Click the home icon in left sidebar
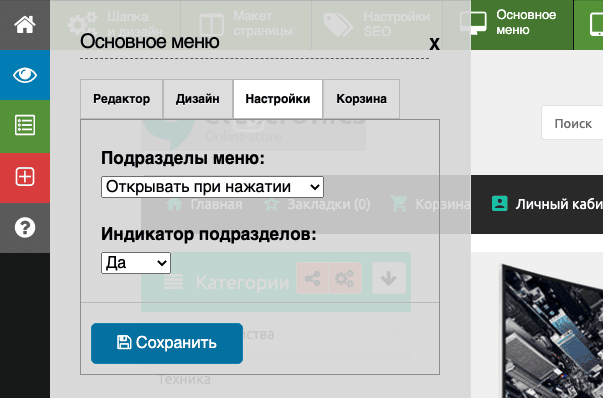Image resolution: width=603 pixels, height=398 pixels. point(25,25)
